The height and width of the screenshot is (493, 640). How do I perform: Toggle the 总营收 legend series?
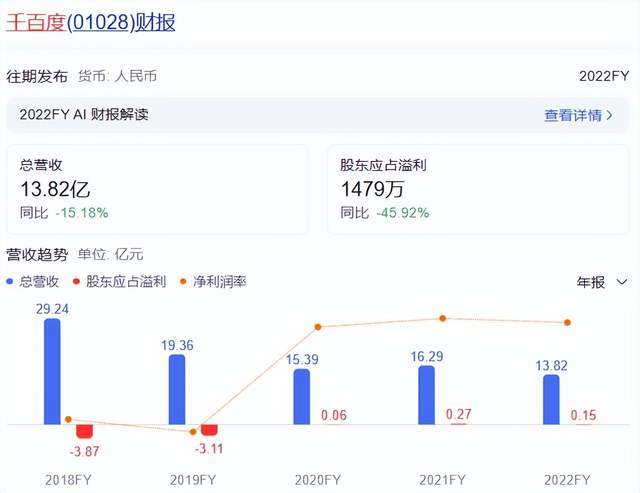click(33, 282)
